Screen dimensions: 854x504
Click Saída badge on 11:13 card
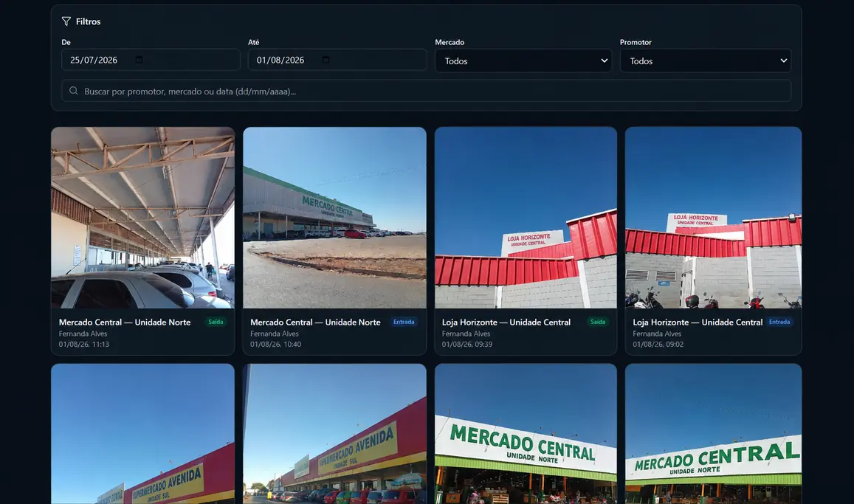216,322
